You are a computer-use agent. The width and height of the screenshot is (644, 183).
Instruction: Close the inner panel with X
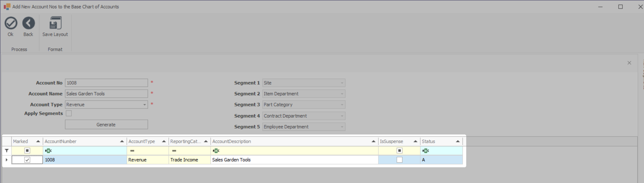(629, 63)
